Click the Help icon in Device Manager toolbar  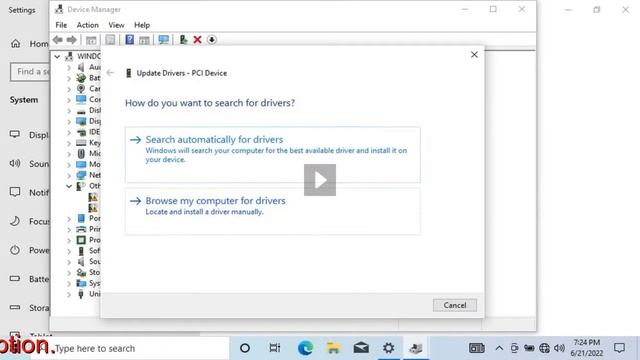(129, 40)
